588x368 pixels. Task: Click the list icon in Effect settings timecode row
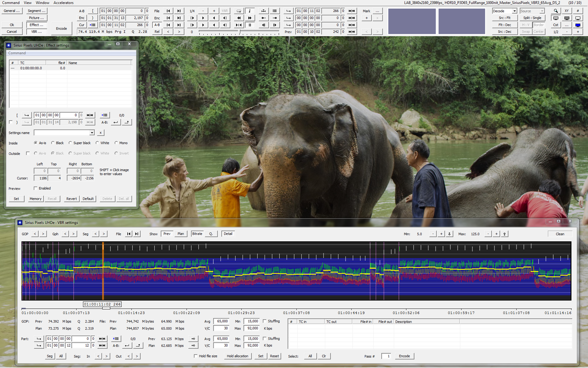point(105,115)
